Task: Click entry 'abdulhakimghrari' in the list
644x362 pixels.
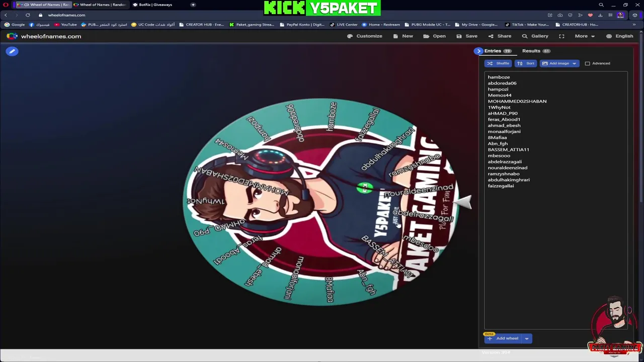Action: click(x=509, y=179)
